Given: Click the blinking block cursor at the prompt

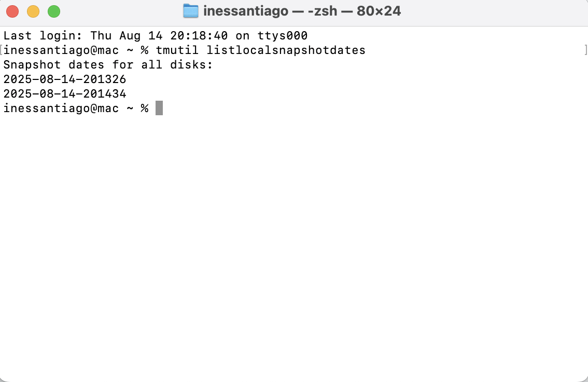Looking at the screenshot, I should [159, 108].
